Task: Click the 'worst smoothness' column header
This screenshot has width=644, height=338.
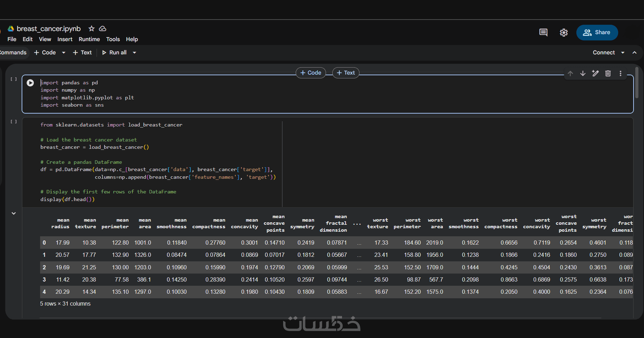Action: [464, 223]
